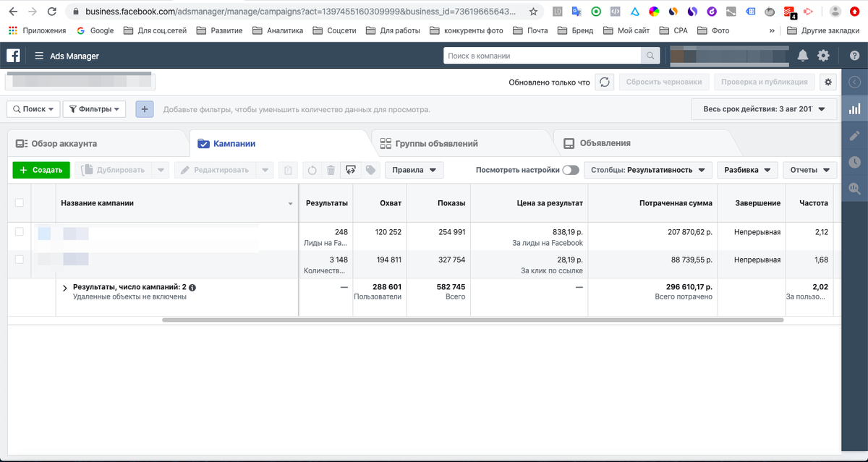
Task: Open the Поиск dropdown
Action: pyautogui.click(x=33, y=109)
